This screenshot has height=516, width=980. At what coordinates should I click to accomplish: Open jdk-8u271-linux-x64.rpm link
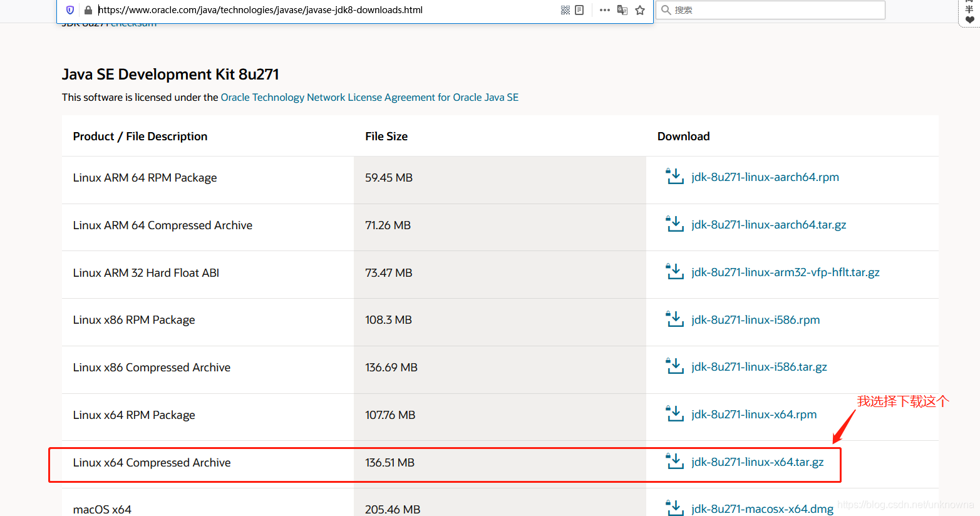point(754,415)
